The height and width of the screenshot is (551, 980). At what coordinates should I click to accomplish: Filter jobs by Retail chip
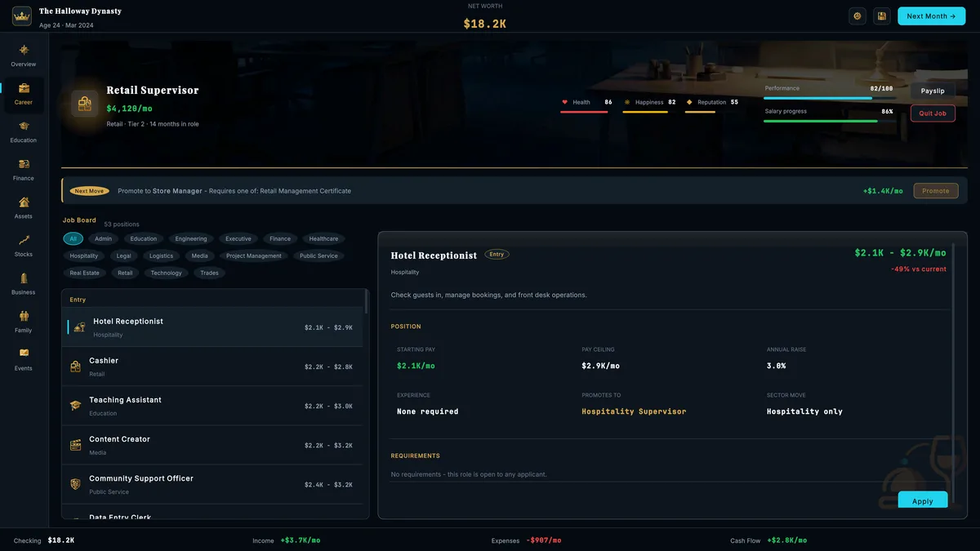tap(125, 273)
